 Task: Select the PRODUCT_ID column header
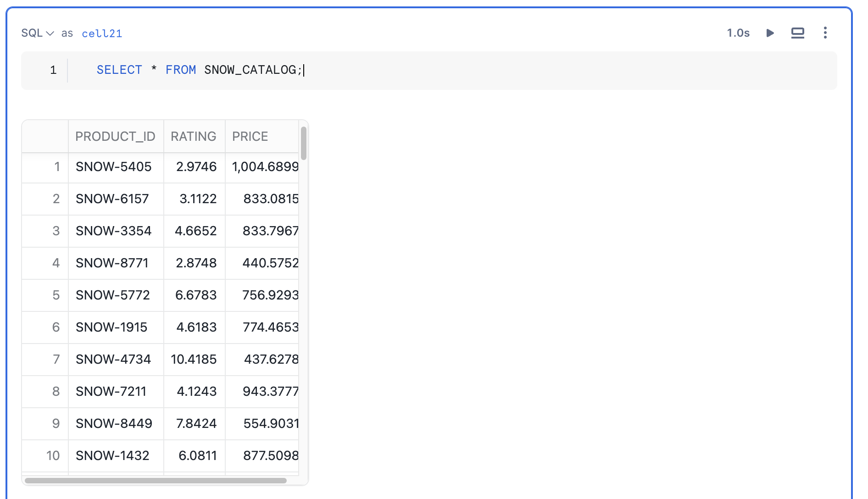[x=116, y=136]
